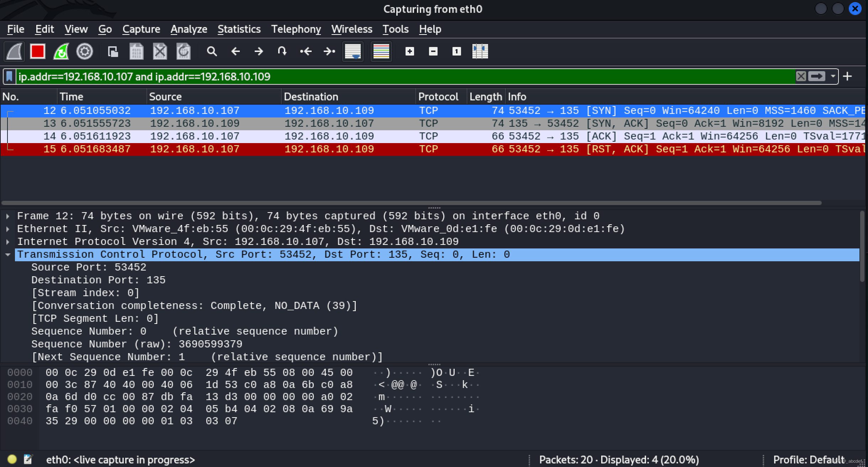Viewport: 868px width, 467px height.
Task: Sort by Destination column header
Action: [349, 97]
